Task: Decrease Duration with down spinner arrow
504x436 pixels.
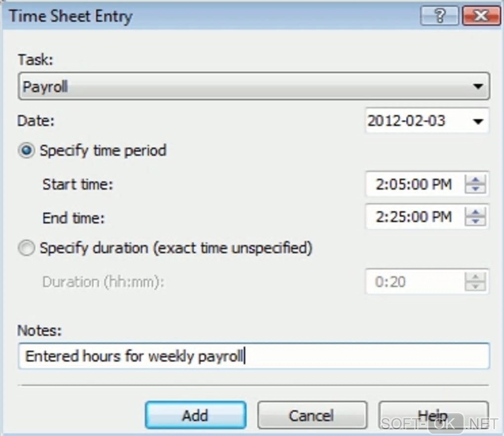Action: [476, 286]
